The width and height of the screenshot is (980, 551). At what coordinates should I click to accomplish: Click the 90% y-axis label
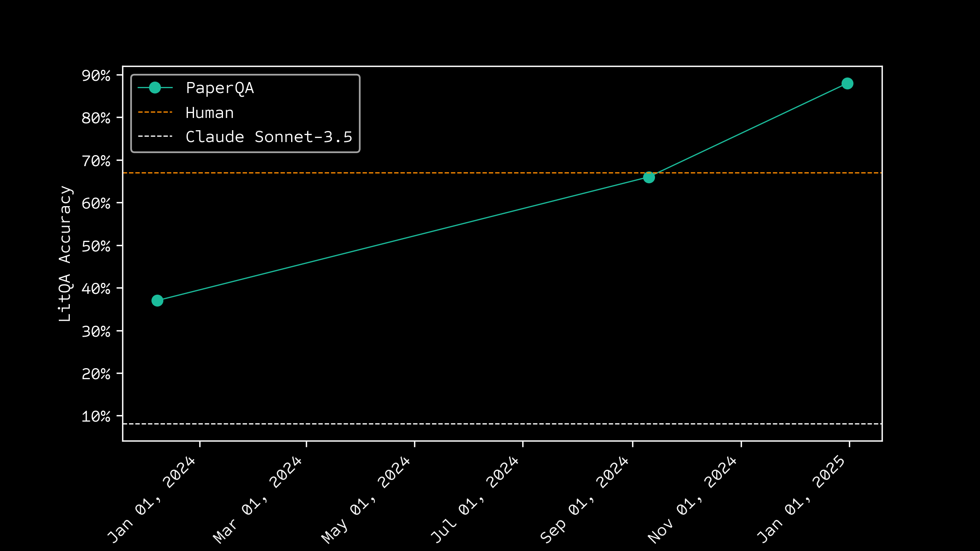tap(96, 76)
